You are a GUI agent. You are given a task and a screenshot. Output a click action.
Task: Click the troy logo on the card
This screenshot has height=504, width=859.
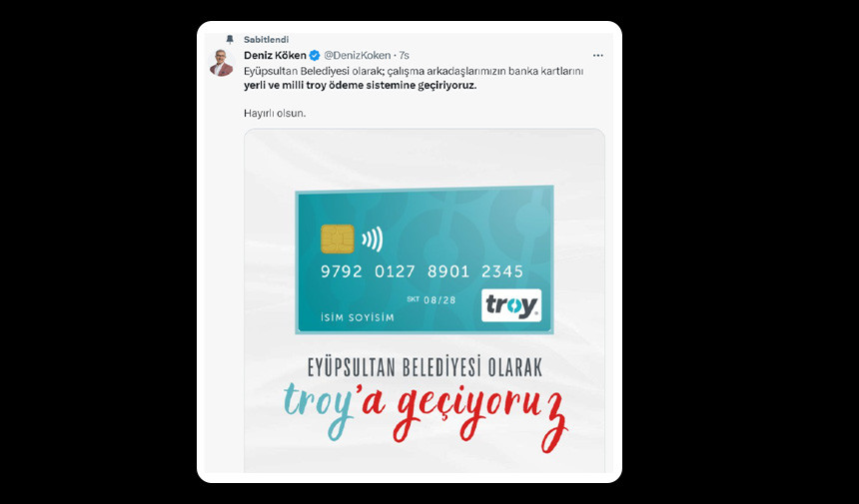511,305
